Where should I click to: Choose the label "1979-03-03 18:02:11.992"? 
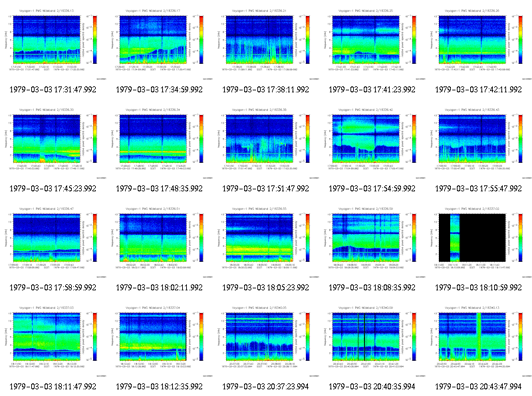[x=159, y=288]
